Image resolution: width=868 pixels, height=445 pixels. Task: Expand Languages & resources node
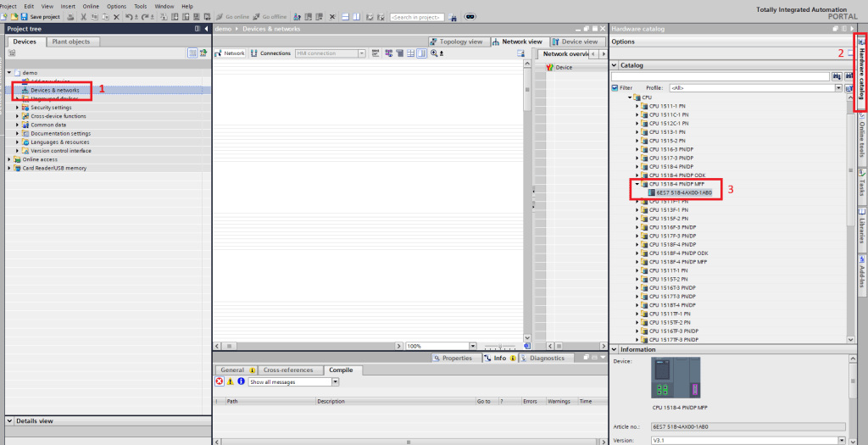[x=17, y=142]
